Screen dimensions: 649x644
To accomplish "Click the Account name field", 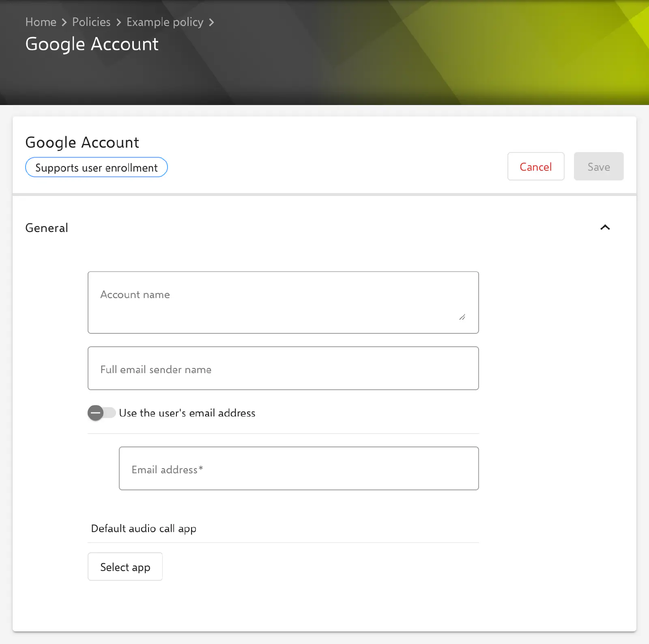I will pos(283,303).
